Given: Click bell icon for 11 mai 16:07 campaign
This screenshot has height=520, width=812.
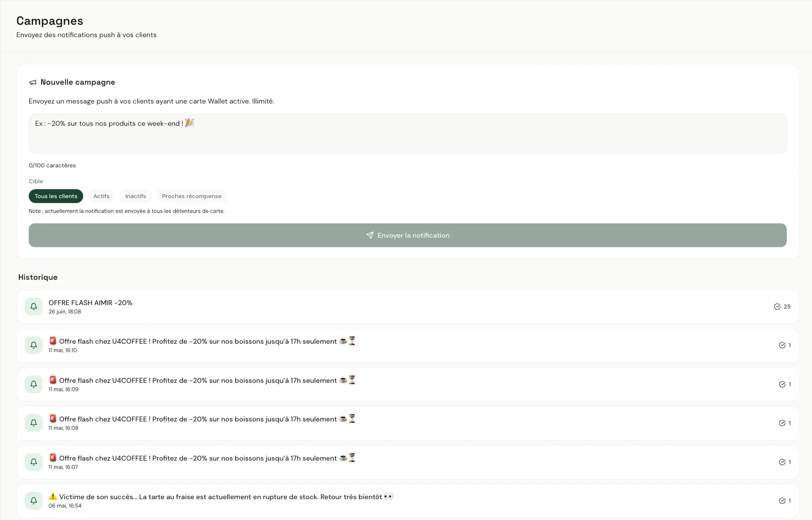Looking at the screenshot, I should [x=34, y=462].
